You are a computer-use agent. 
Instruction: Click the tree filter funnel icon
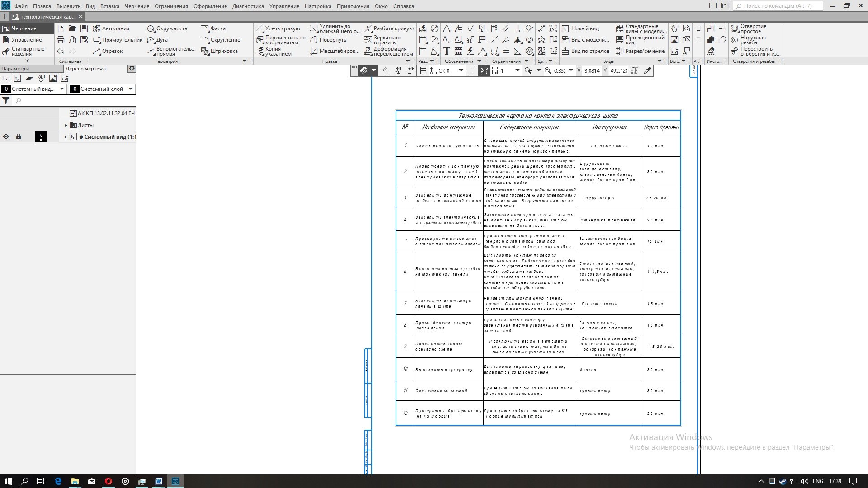[6, 101]
